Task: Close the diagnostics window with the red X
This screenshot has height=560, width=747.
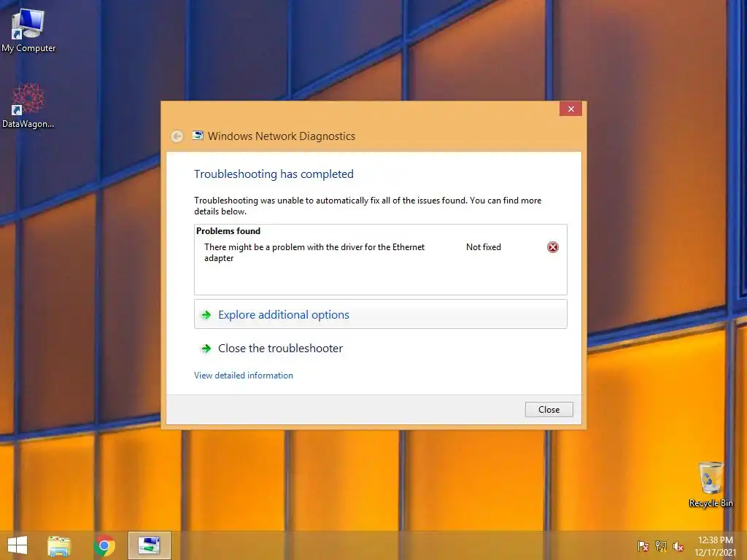Action: (570, 109)
